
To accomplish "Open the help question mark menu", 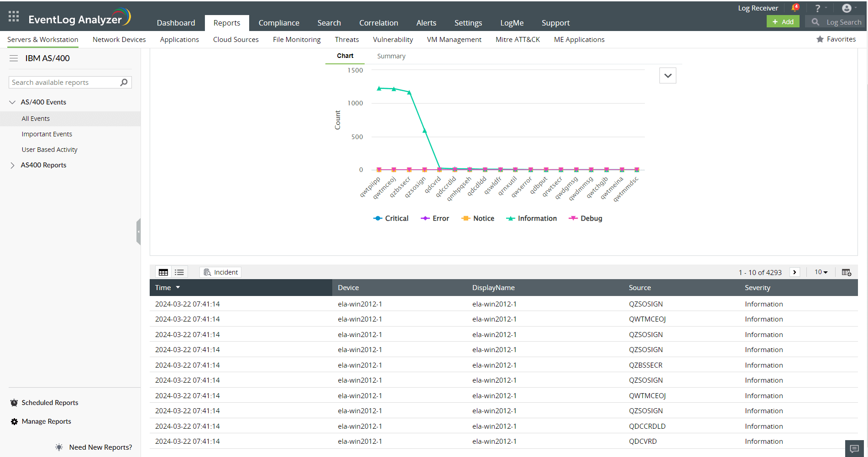I will pyautogui.click(x=818, y=8).
